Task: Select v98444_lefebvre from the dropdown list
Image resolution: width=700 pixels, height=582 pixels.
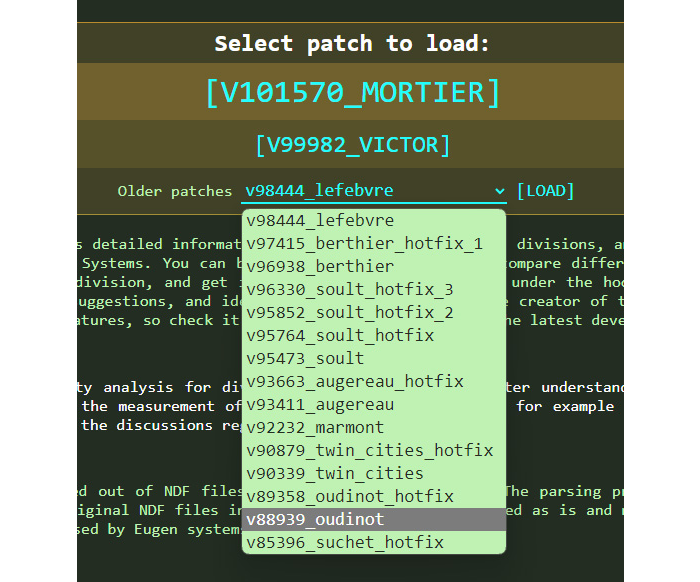Action: pos(320,220)
